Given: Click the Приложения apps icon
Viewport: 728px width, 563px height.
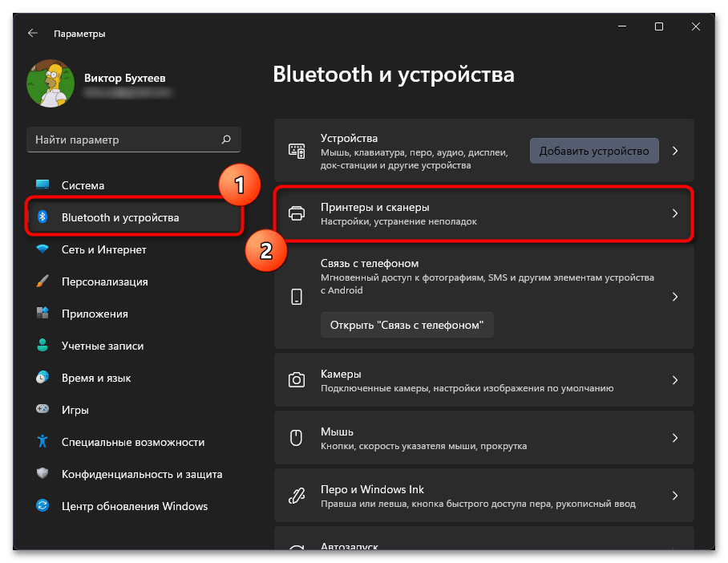Looking at the screenshot, I should point(42,313).
